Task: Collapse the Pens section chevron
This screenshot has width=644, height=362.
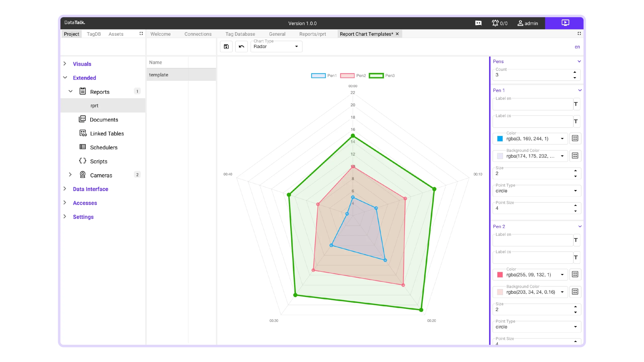Action: [x=579, y=61]
